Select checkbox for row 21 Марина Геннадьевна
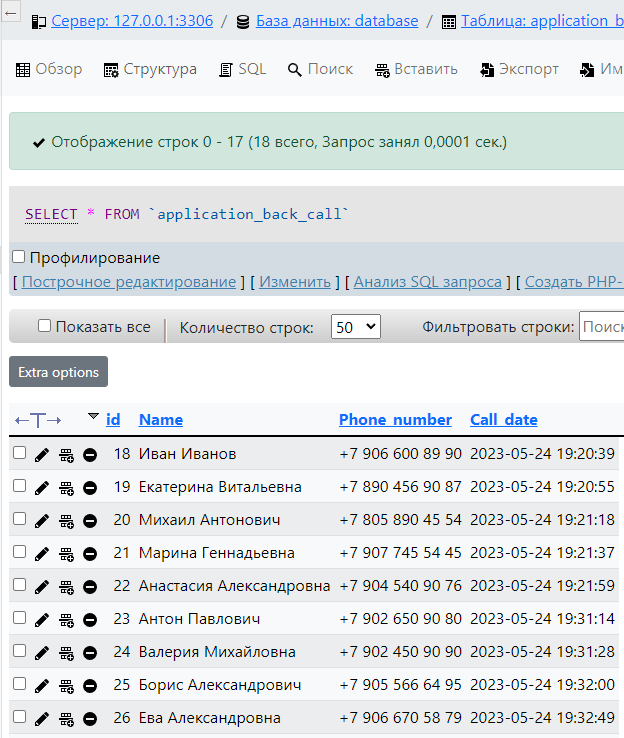Image resolution: width=624 pixels, height=738 pixels. [19, 552]
